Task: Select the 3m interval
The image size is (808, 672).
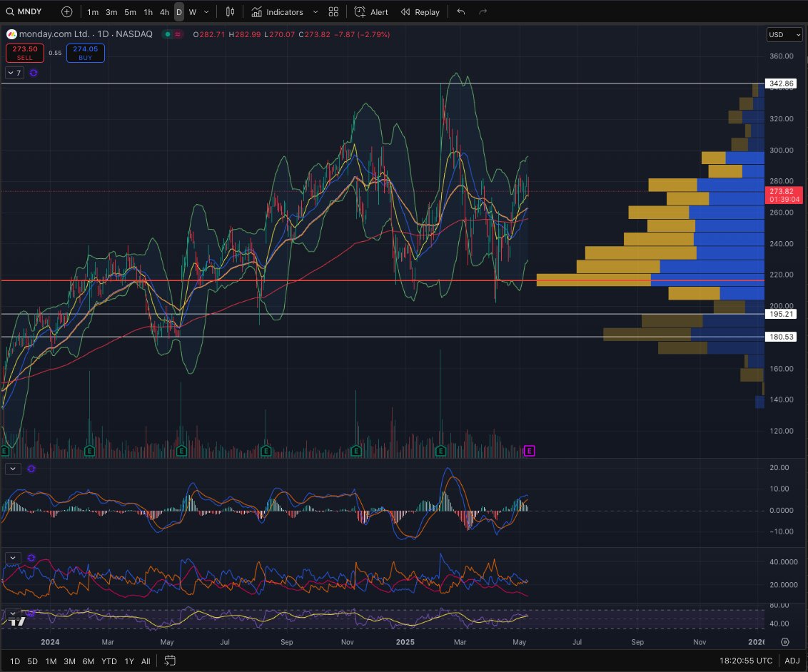Action: 111,12
